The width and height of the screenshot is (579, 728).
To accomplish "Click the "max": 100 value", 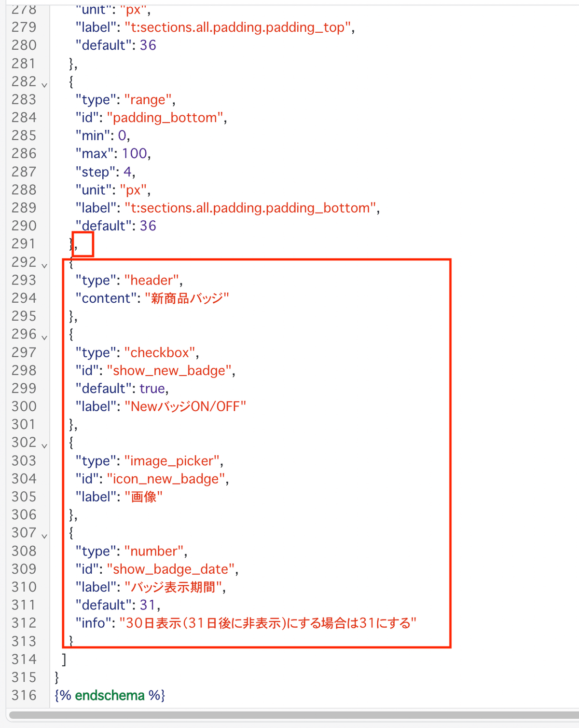I will pos(135,154).
